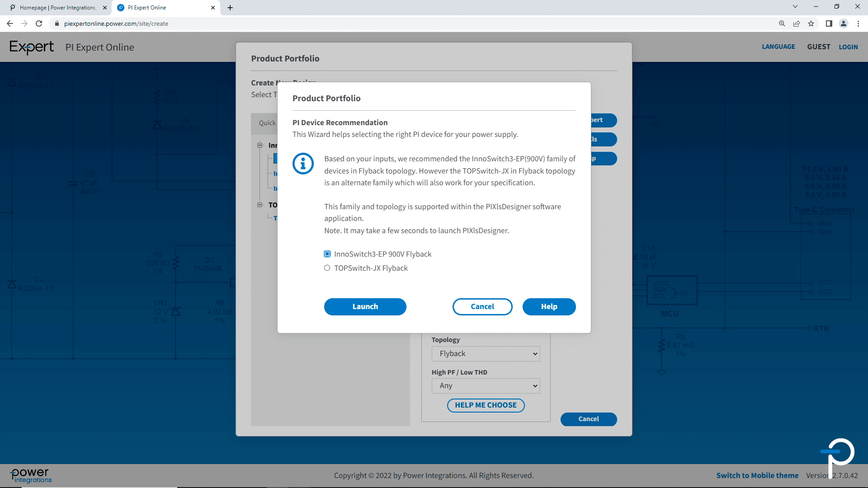Select TOPSwitch-JX Flyback radio button

pos(327,268)
